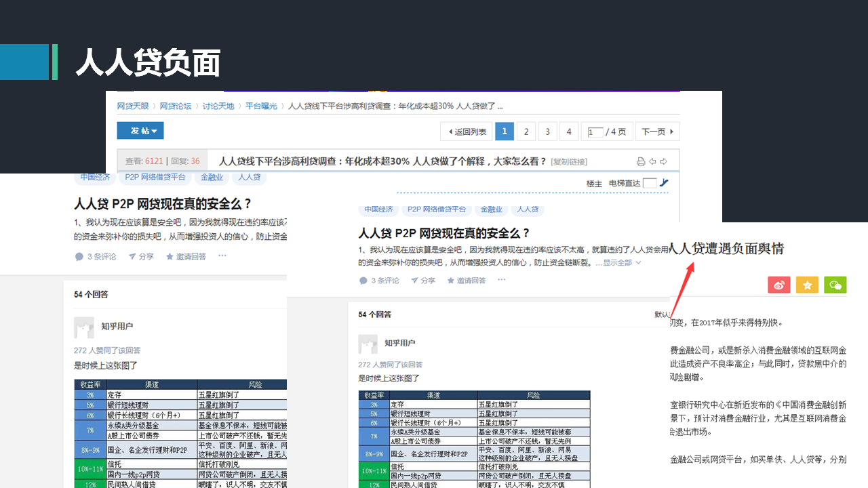
Task: Share the article via the red Weibo icon
Action: point(779,285)
